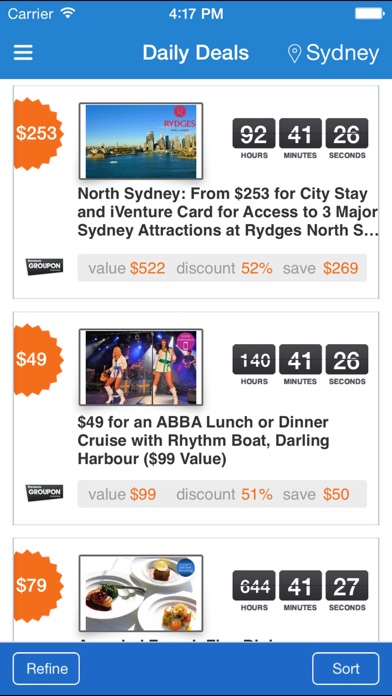Open the fine dining plates thumbnail
392x696 pixels.
141,593
